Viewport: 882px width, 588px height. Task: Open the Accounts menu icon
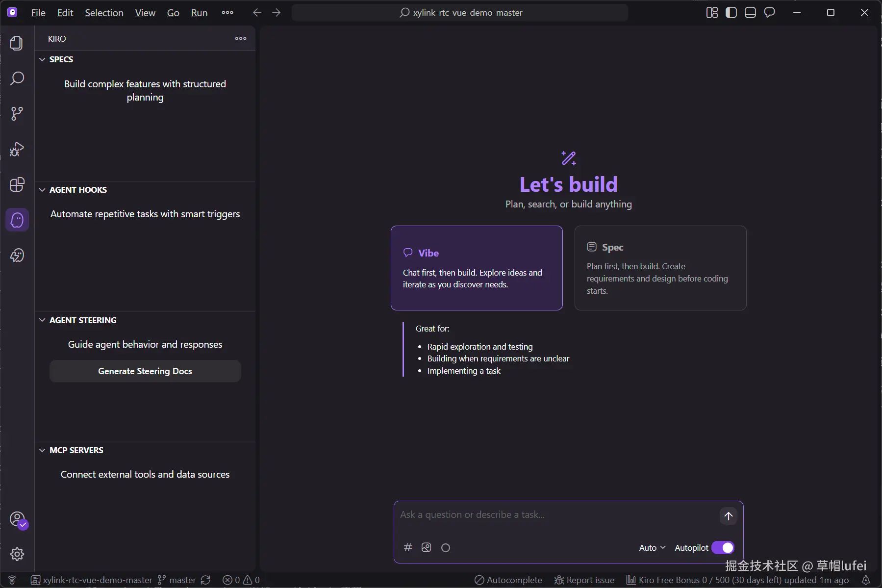(x=18, y=520)
